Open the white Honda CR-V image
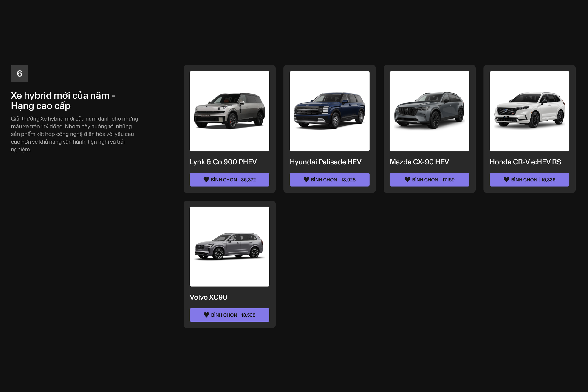Screen dimensions: 588x392 coord(529,111)
